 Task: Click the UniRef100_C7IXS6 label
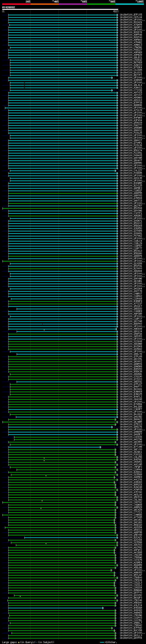131,90
